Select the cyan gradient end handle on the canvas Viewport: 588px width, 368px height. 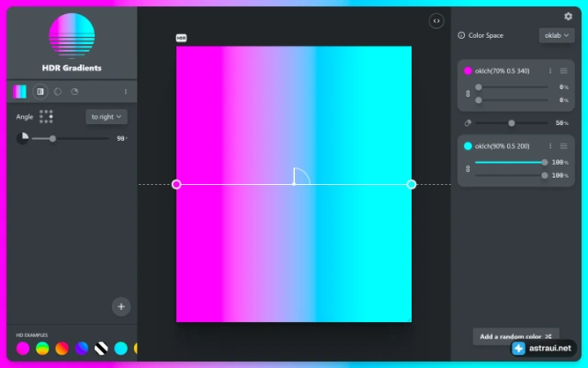coord(412,184)
